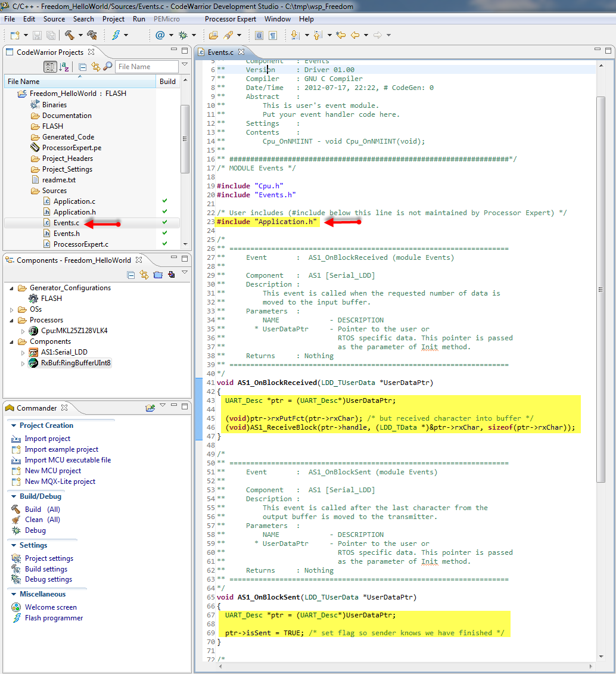Open the Processor Expert menu
616x674 pixels.
coord(229,19)
